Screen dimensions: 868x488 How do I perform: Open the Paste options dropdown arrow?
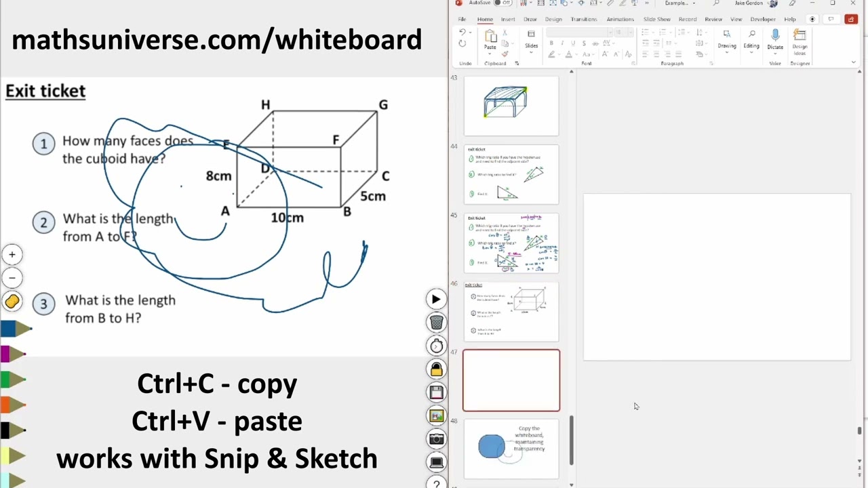[490, 54]
